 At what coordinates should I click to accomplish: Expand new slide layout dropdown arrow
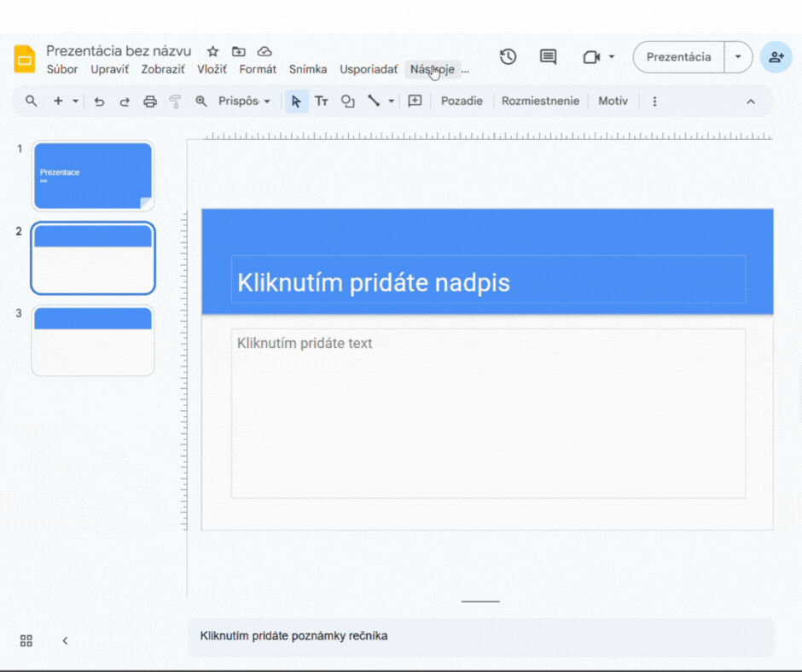pos(75,101)
